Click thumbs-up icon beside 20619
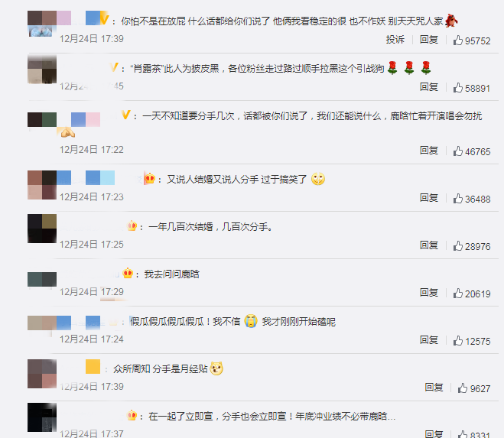The image size is (504, 438). [x=457, y=294]
